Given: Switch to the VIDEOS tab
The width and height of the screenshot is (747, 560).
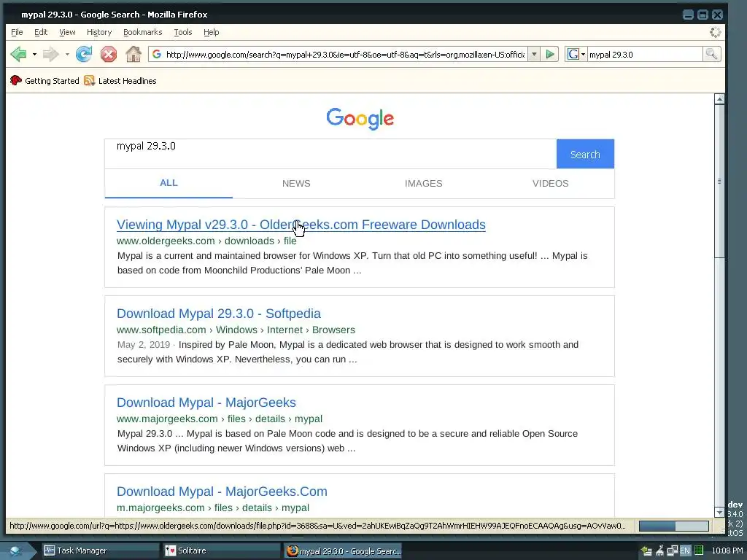Looking at the screenshot, I should [550, 183].
